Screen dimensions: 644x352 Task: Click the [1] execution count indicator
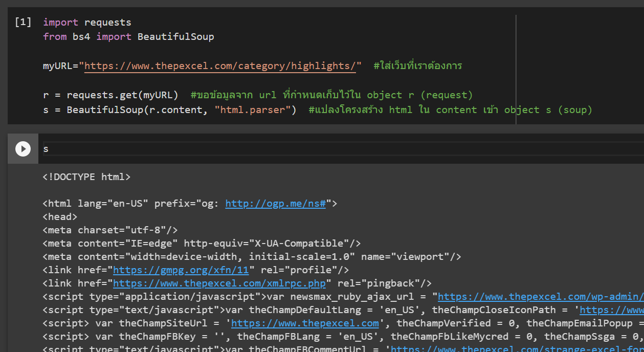[x=23, y=22]
